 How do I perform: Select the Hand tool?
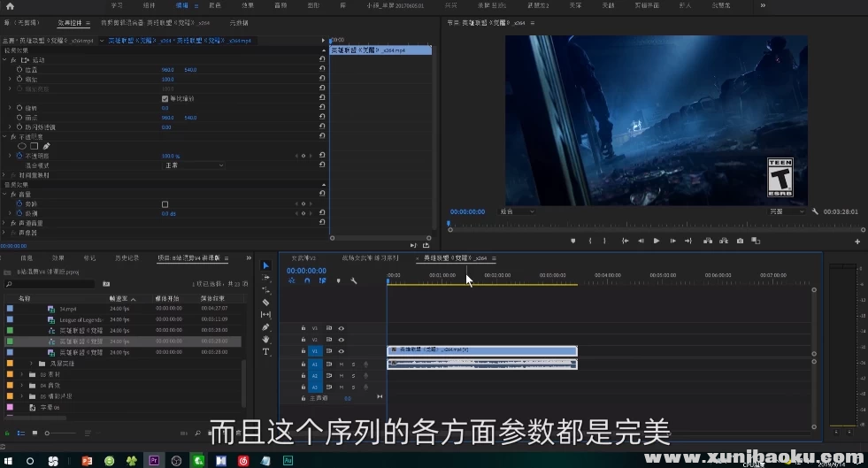tap(265, 339)
